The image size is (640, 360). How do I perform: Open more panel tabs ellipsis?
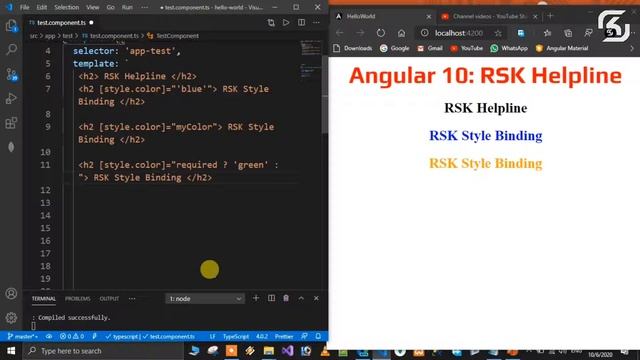(132, 299)
